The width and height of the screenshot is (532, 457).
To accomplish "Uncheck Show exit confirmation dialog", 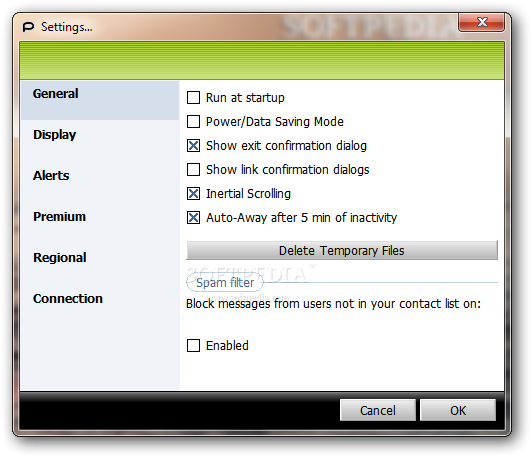I will point(193,146).
